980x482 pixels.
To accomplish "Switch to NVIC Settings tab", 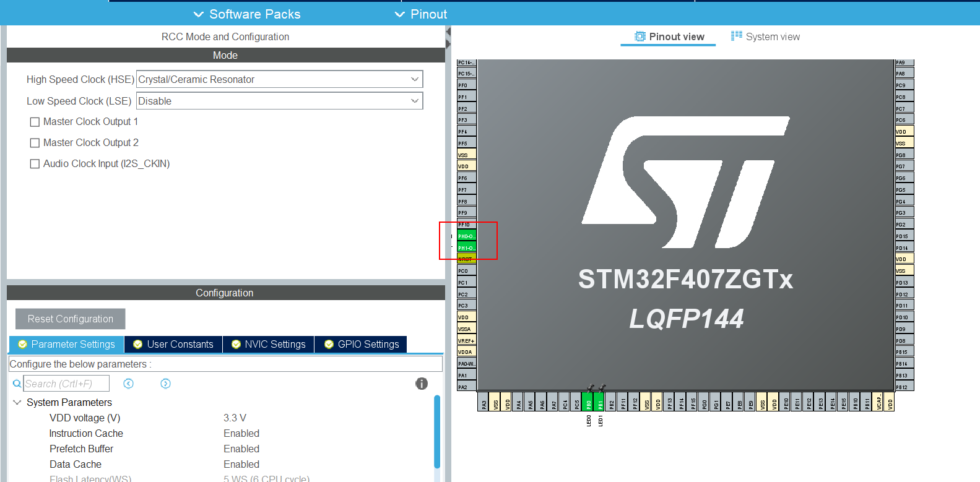I will pos(269,344).
